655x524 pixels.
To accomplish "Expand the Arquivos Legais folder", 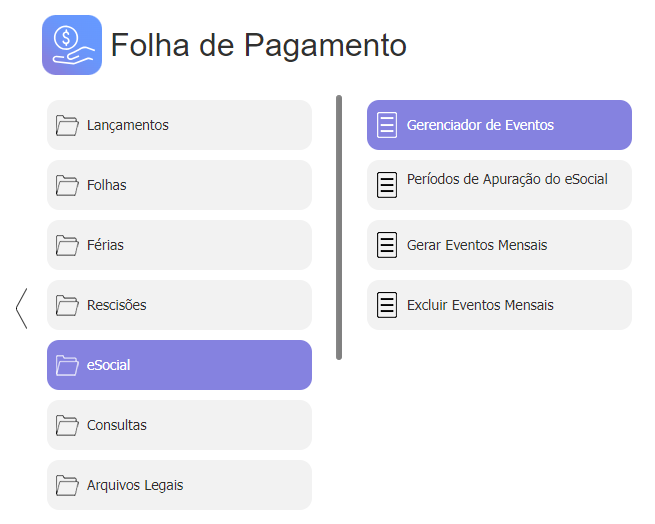I will click(x=179, y=485).
